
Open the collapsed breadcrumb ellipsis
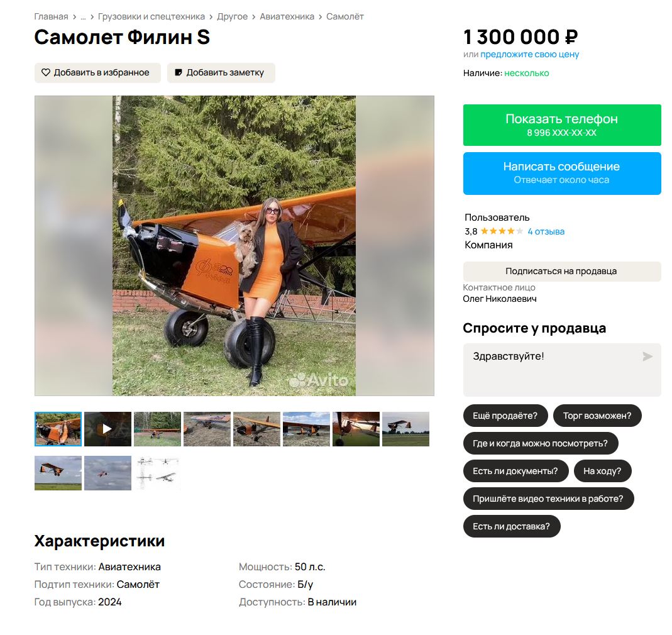click(83, 17)
